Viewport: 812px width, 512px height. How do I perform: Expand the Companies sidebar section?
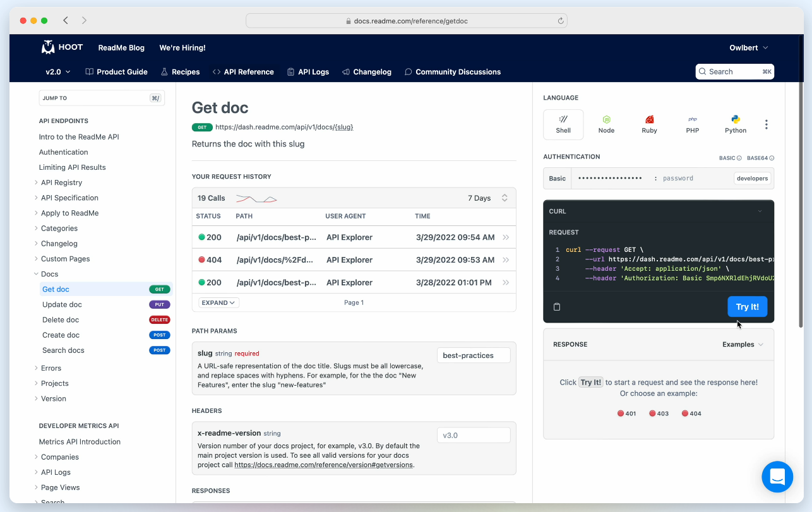(59, 457)
